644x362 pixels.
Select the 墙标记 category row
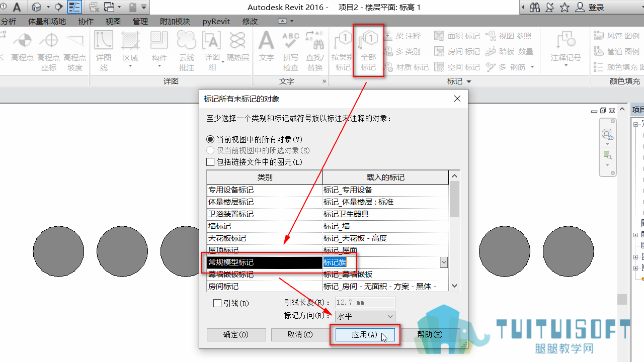328,226
